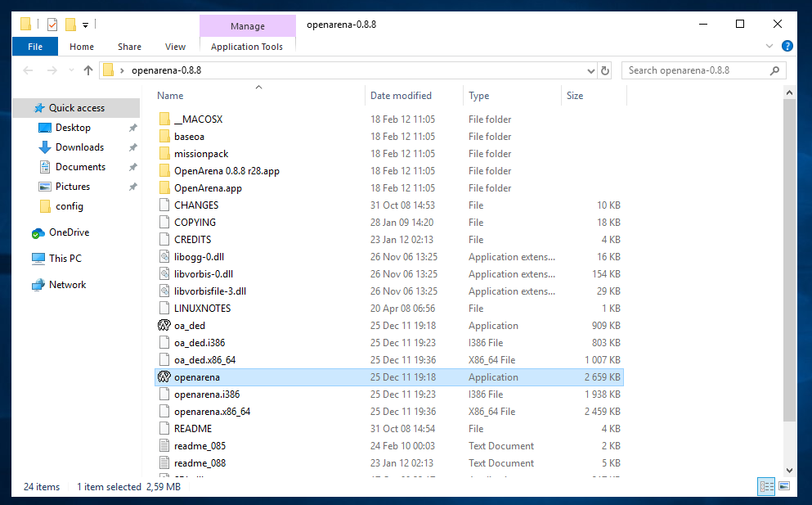Click the pin icon beside Desktop
The height and width of the screenshot is (505, 812).
(133, 128)
